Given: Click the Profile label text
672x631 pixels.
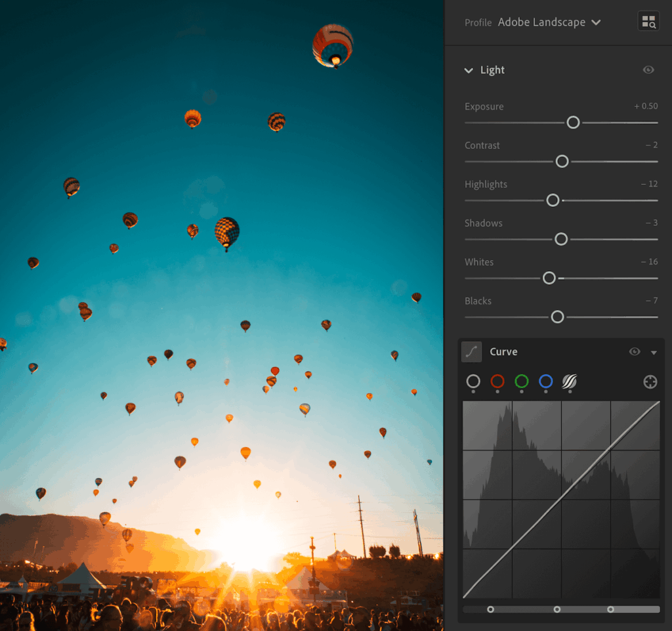Looking at the screenshot, I should click(478, 22).
